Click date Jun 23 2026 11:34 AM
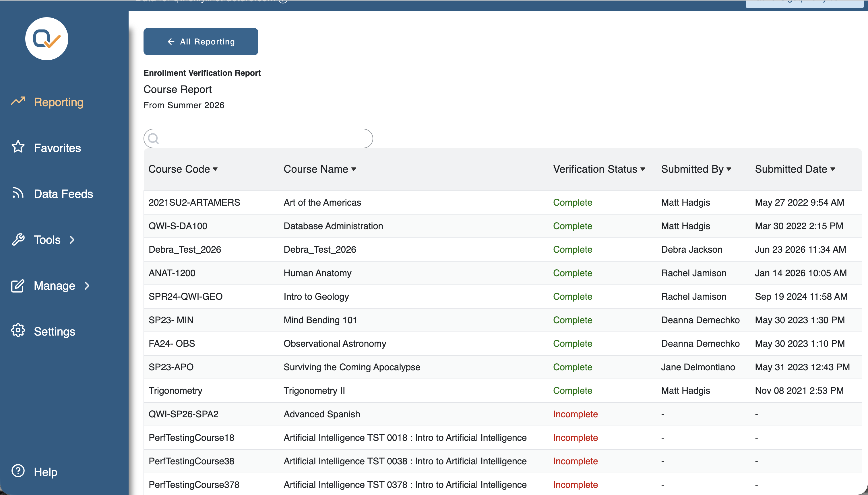868x495 pixels. pos(800,249)
